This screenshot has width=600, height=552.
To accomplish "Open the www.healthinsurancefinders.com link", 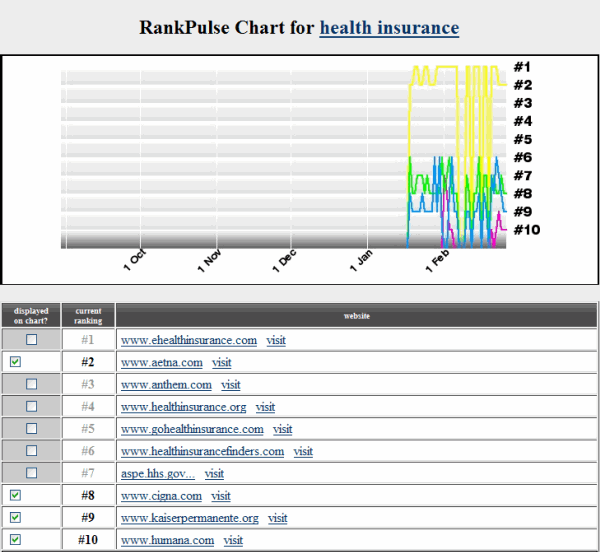I will point(202,451).
